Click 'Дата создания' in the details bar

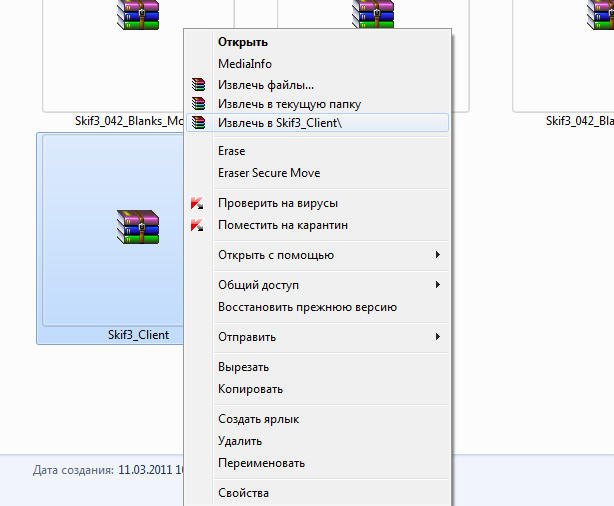(73, 470)
